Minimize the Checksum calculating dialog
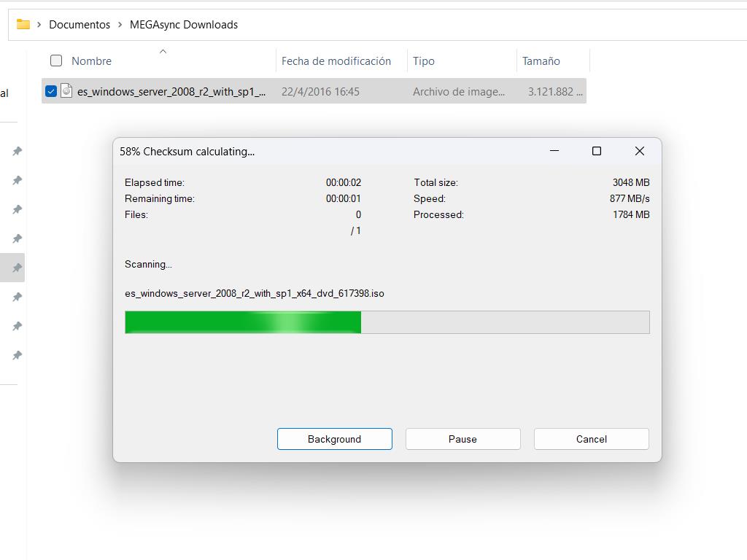747x560 pixels. click(x=554, y=151)
